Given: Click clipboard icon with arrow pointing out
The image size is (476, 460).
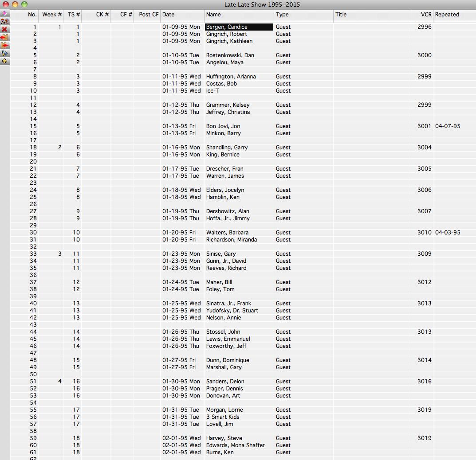Looking at the screenshot, I should [x=4, y=45].
